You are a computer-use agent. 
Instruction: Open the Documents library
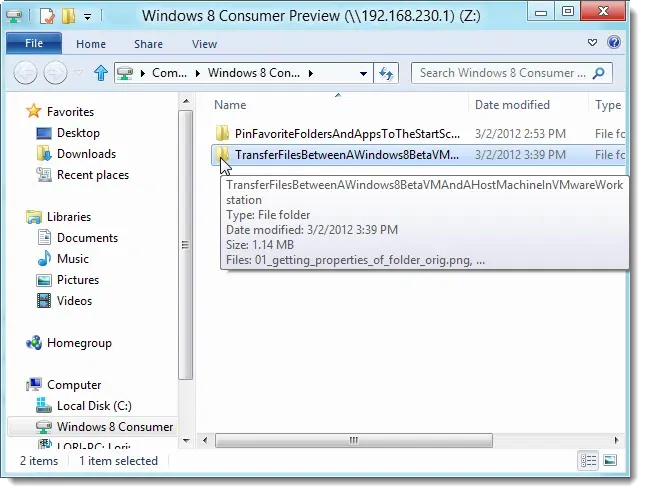(x=87, y=238)
